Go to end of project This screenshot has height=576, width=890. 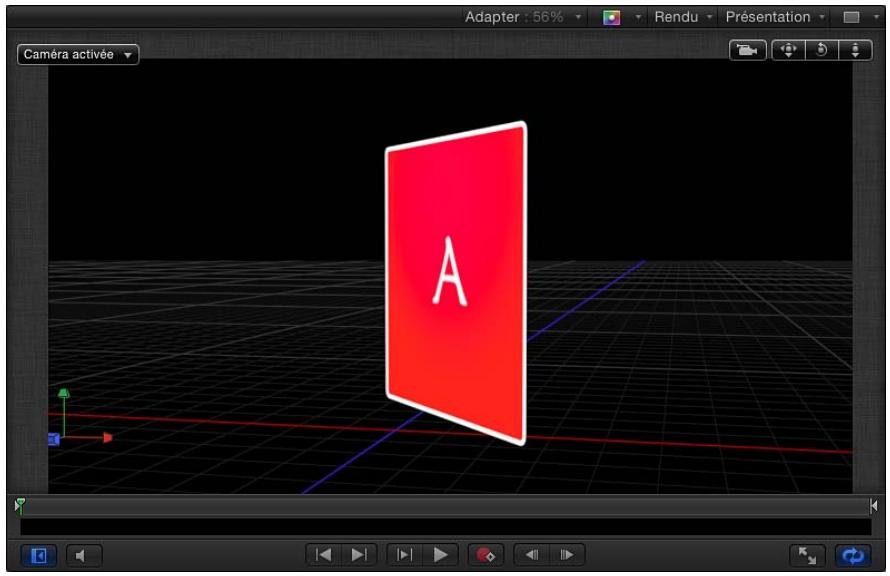click(x=359, y=555)
